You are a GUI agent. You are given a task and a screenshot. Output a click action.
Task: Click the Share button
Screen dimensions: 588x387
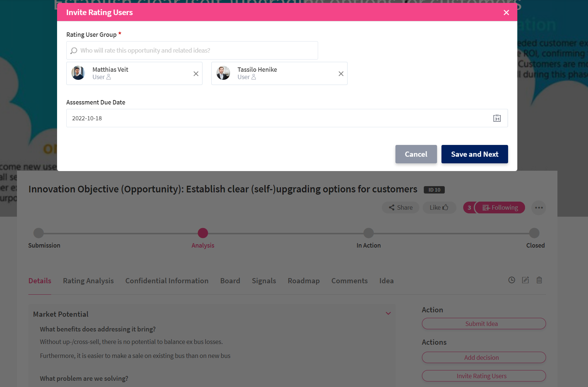coord(401,208)
